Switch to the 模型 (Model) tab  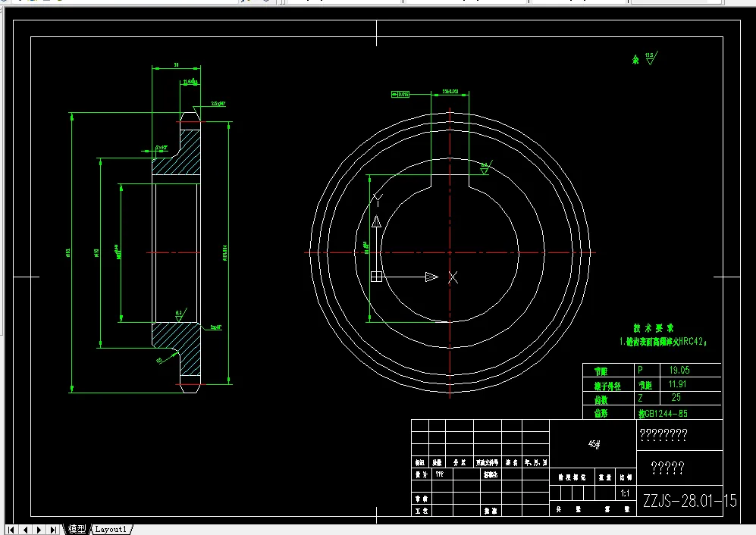77,529
